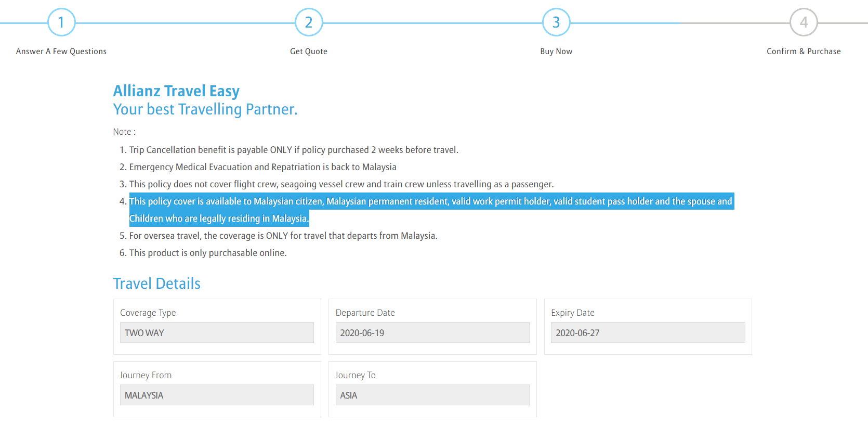
Task: Click the Trip Cancellation benefit note
Action: click(x=294, y=150)
